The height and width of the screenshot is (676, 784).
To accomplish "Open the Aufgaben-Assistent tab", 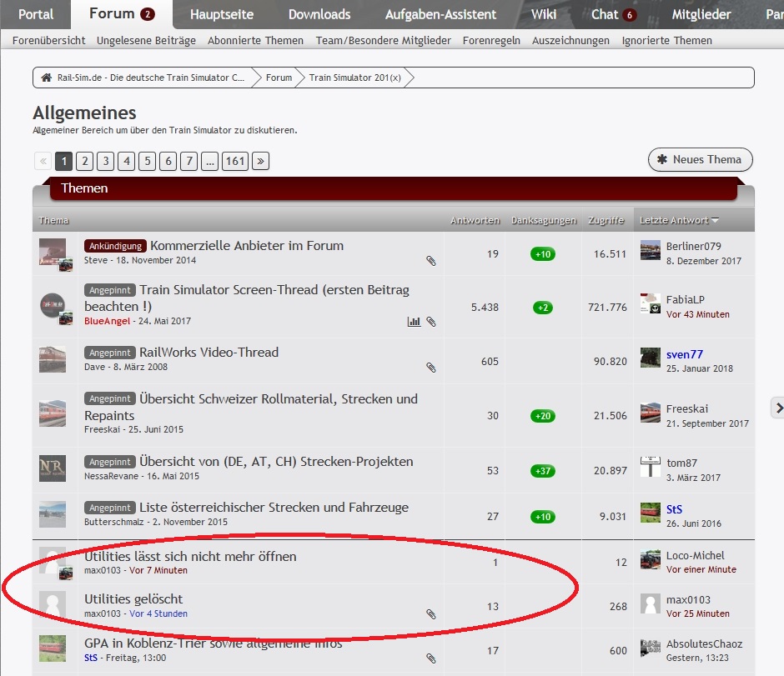I will [440, 14].
